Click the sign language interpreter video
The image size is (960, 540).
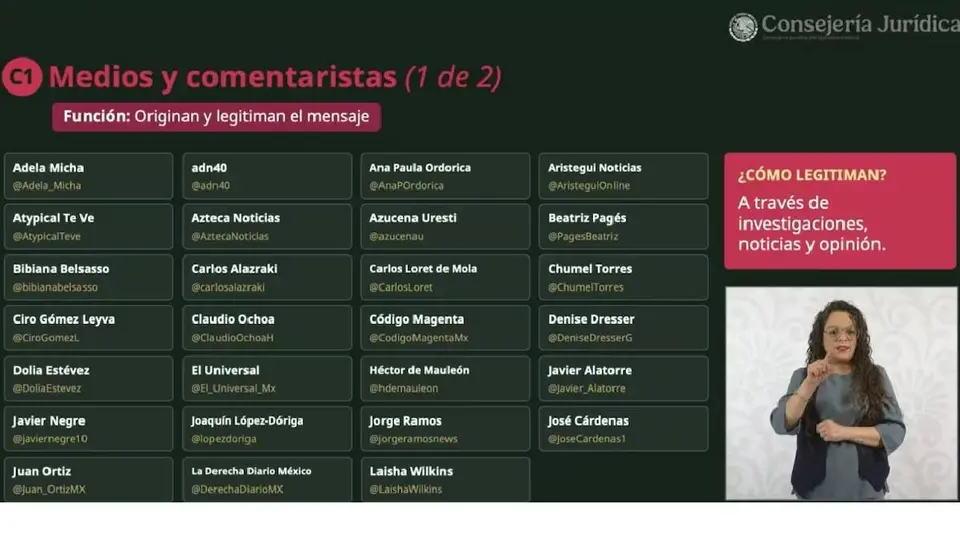[x=842, y=394]
